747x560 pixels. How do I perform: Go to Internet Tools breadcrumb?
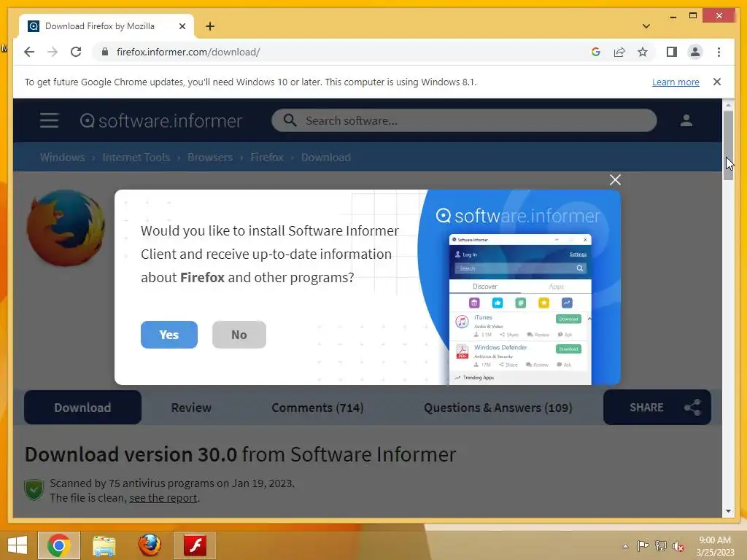pyautogui.click(x=136, y=157)
